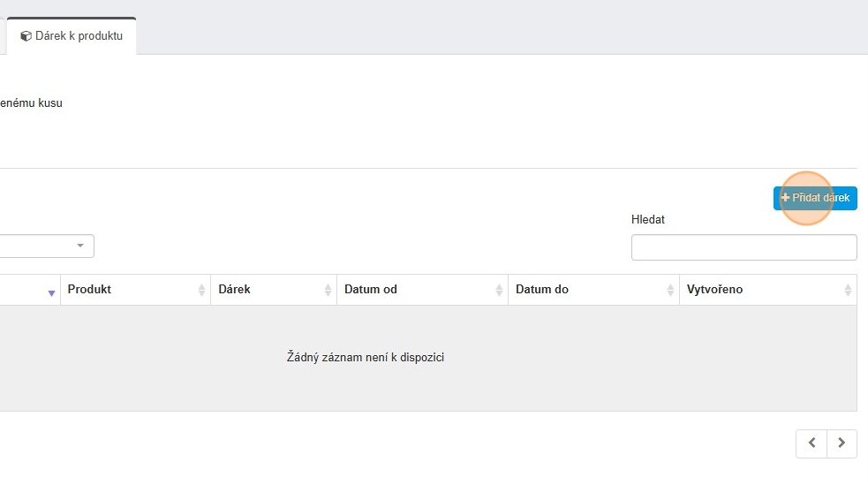Image resolution: width=868 pixels, height=485 pixels.
Task: Go to the next page with the right chevron
Action: tap(842, 443)
